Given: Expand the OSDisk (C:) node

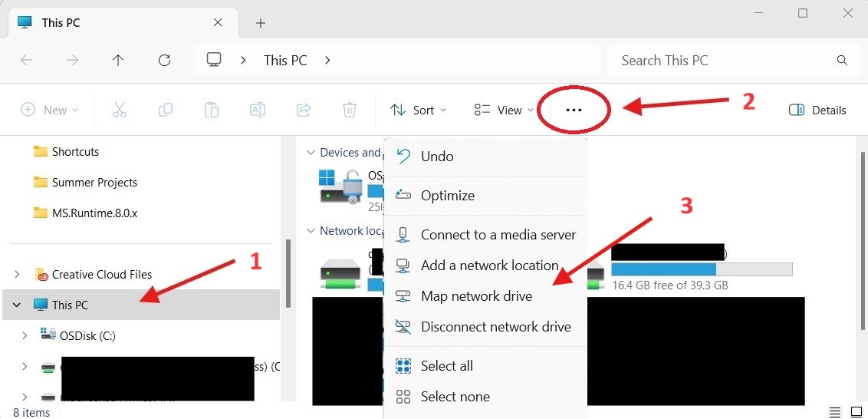Looking at the screenshot, I should point(25,335).
